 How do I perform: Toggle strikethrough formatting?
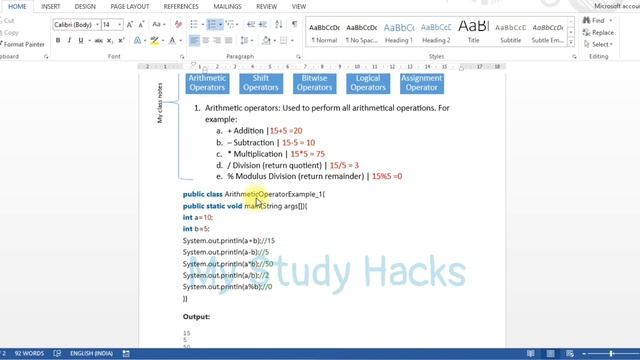click(98, 40)
